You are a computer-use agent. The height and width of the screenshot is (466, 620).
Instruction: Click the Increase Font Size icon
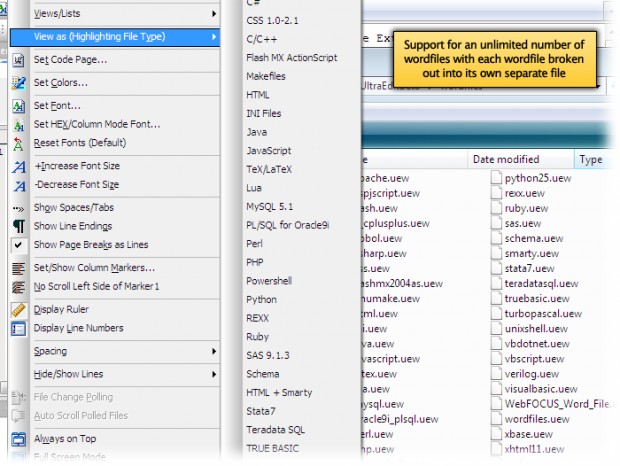point(19,167)
